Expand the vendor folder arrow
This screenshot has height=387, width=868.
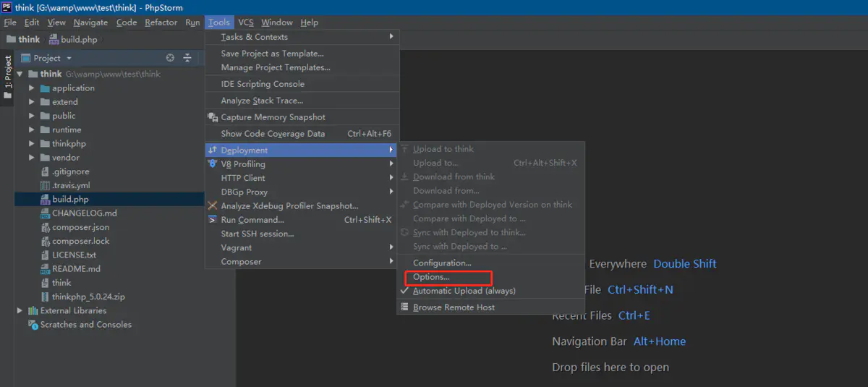32,157
